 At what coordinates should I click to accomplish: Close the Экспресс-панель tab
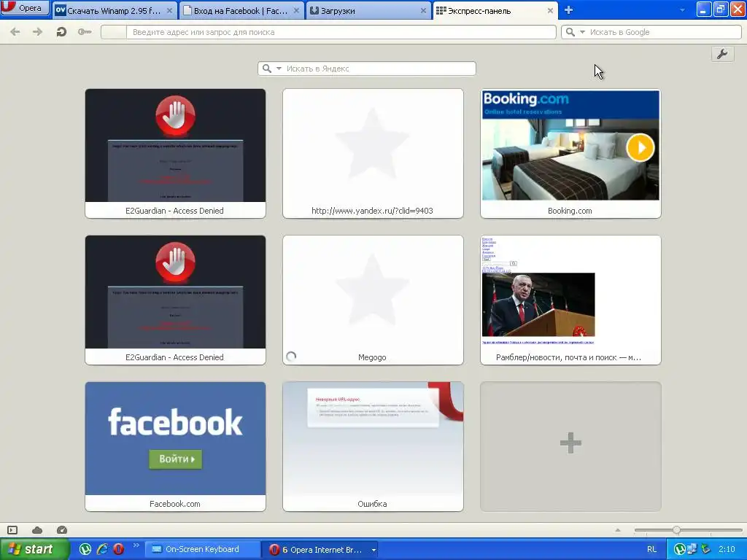550,10
